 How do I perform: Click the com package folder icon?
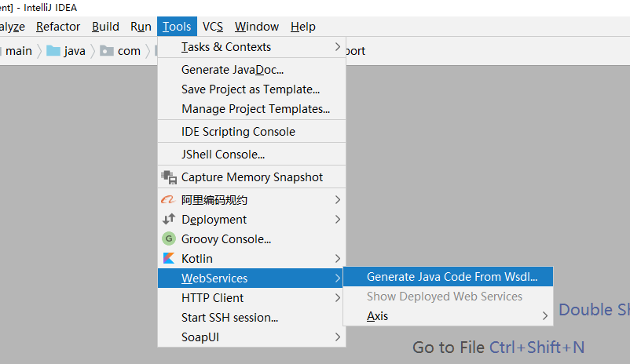click(107, 50)
